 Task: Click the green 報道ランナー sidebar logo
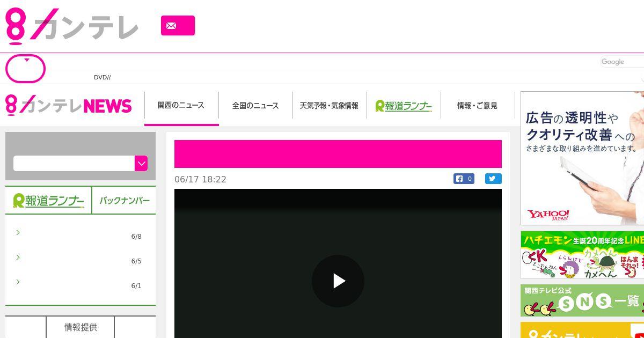tap(49, 201)
